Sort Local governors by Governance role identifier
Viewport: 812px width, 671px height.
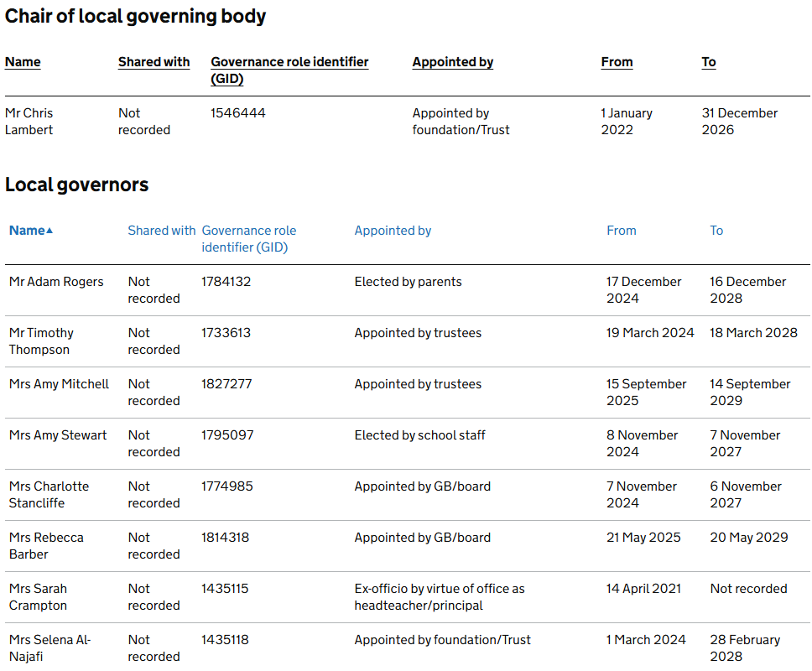pyautogui.click(x=248, y=238)
